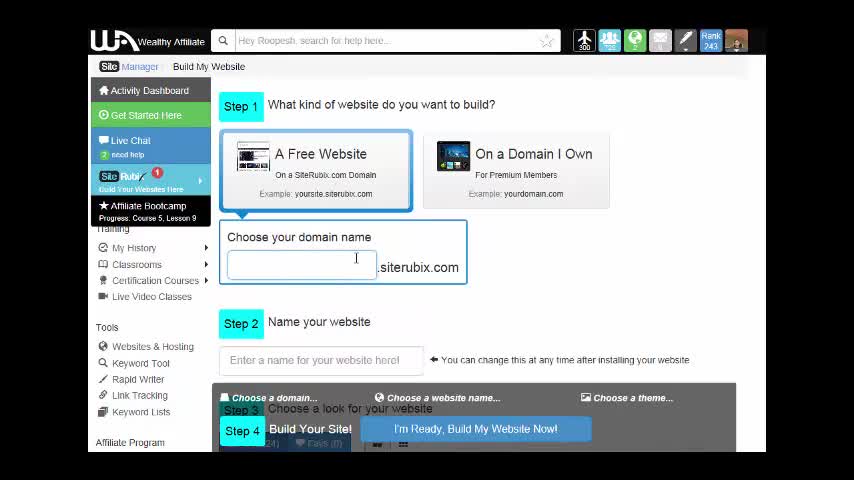The image size is (854, 480).
Task: Click the red notification badge on SiteRubix
Action: (157, 172)
